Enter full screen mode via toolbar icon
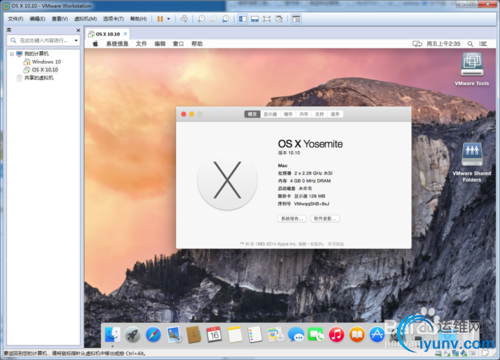 (267, 19)
